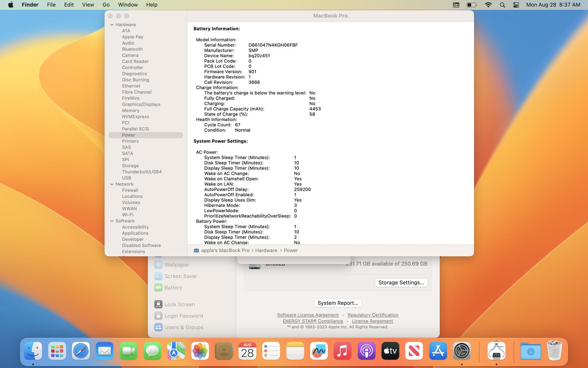Screen dimensions: 588x368
Task: Open the Edit menu
Action: click(x=69, y=5)
